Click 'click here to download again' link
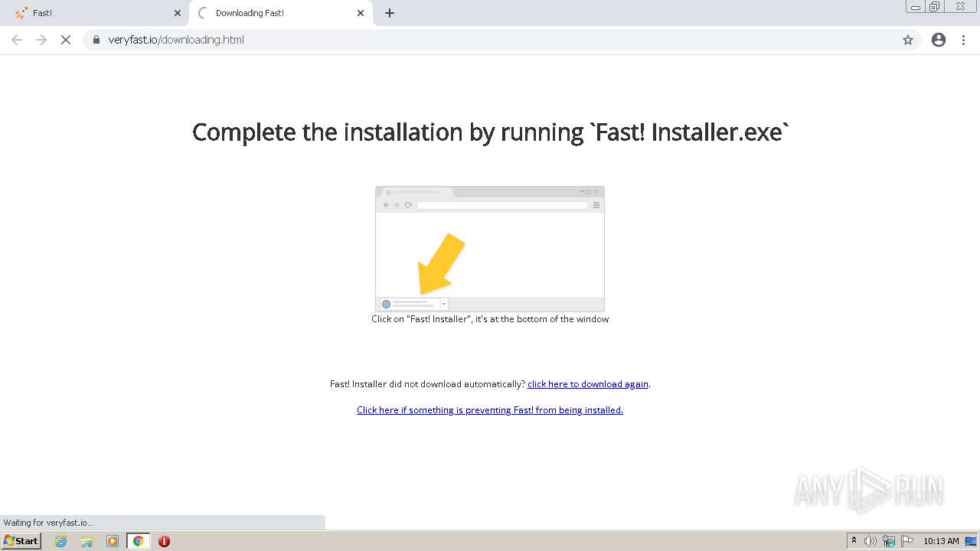Viewport: 980px width, 551px height. click(588, 384)
